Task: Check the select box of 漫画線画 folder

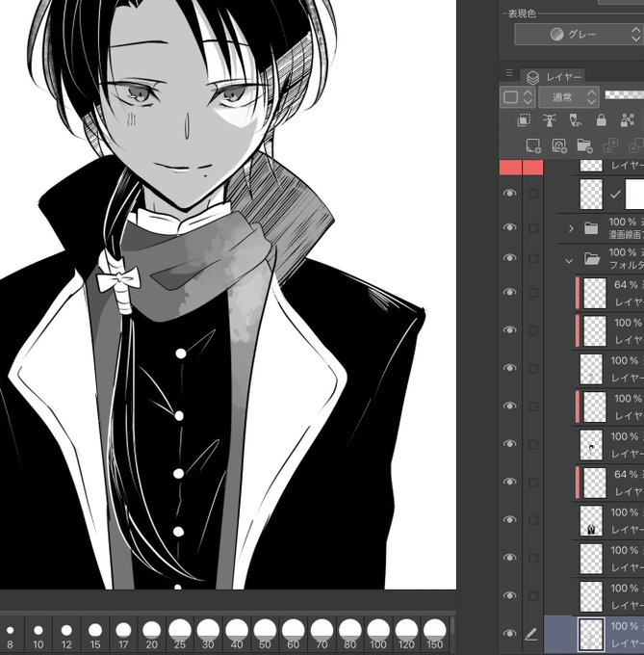Action: point(533,227)
